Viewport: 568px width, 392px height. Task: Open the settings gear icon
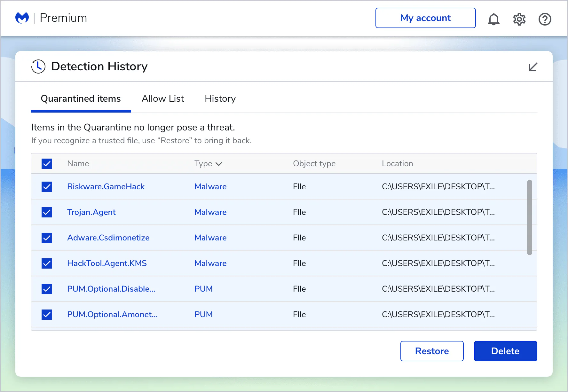coord(519,19)
